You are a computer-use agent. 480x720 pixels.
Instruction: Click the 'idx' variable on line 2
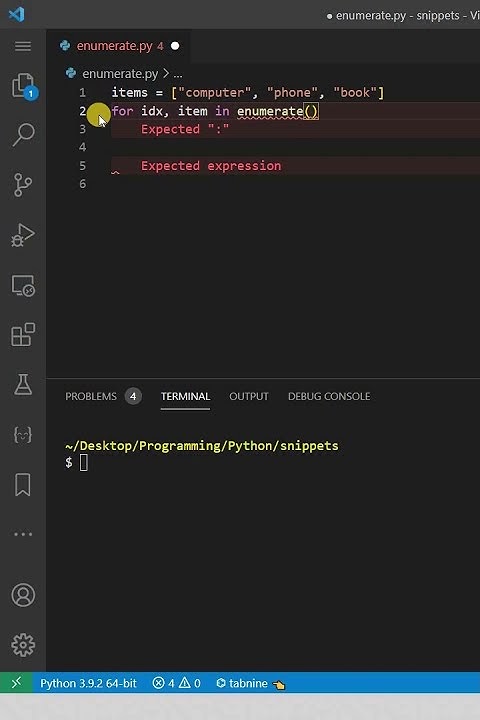tap(152, 112)
